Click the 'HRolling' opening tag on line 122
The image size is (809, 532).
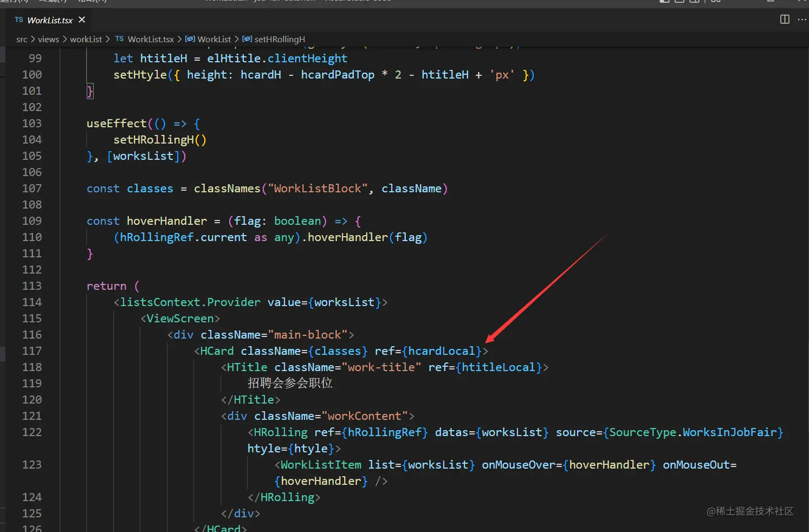281,432
